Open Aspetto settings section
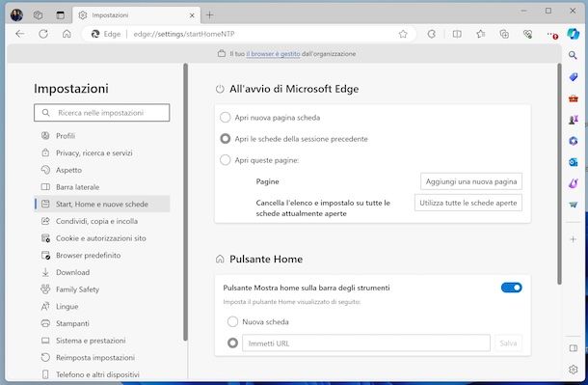 102,170
